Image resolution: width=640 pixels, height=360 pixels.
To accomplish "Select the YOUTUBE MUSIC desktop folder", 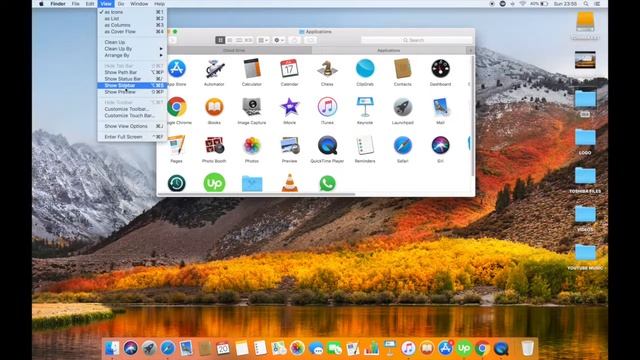I will [585, 256].
